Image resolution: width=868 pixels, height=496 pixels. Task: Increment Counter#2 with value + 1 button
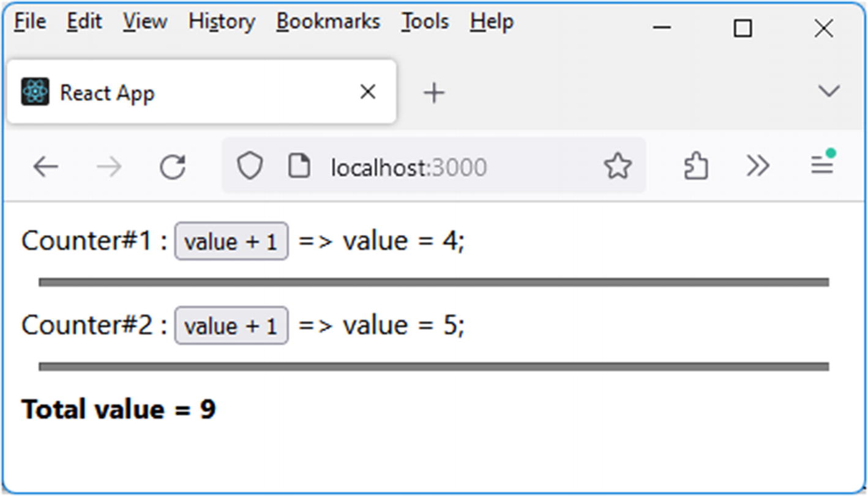pyautogui.click(x=231, y=326)
